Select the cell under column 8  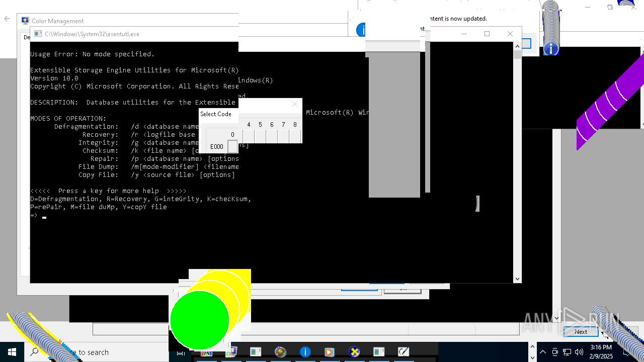point(295,136)
